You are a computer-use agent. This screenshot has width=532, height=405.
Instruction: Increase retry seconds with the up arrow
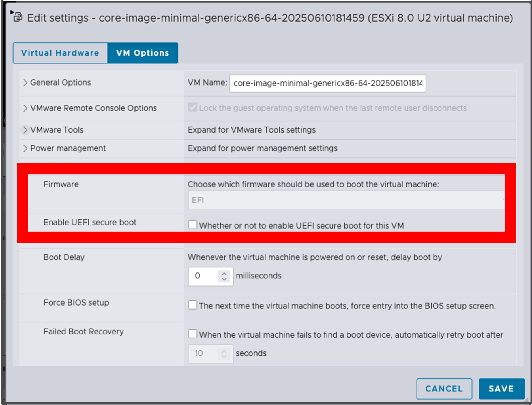pos(224,351)
